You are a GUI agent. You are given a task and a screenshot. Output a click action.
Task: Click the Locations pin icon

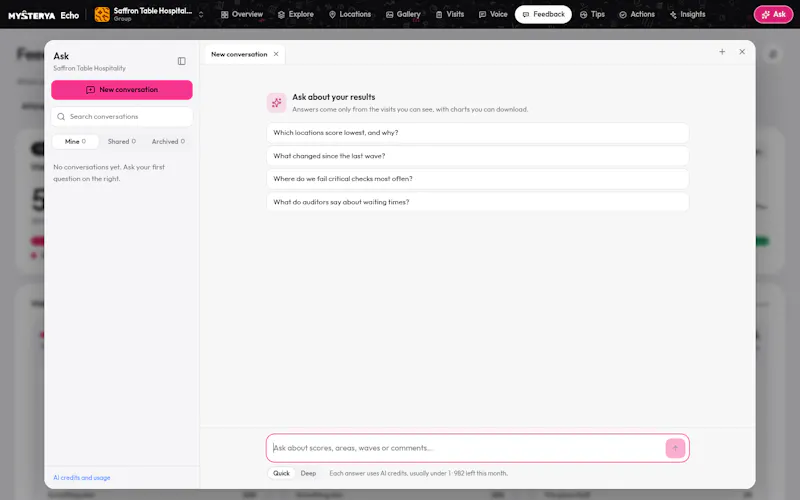coord(332,15)
